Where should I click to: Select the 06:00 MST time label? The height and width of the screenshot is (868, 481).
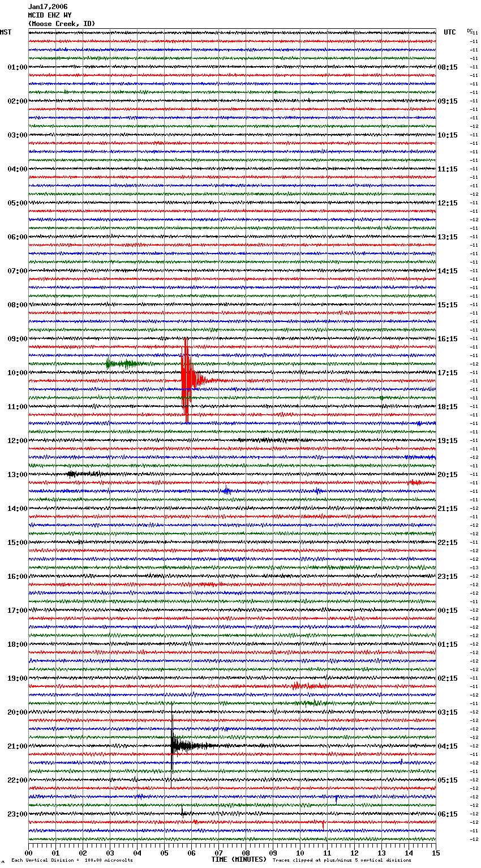click(17, 237)
